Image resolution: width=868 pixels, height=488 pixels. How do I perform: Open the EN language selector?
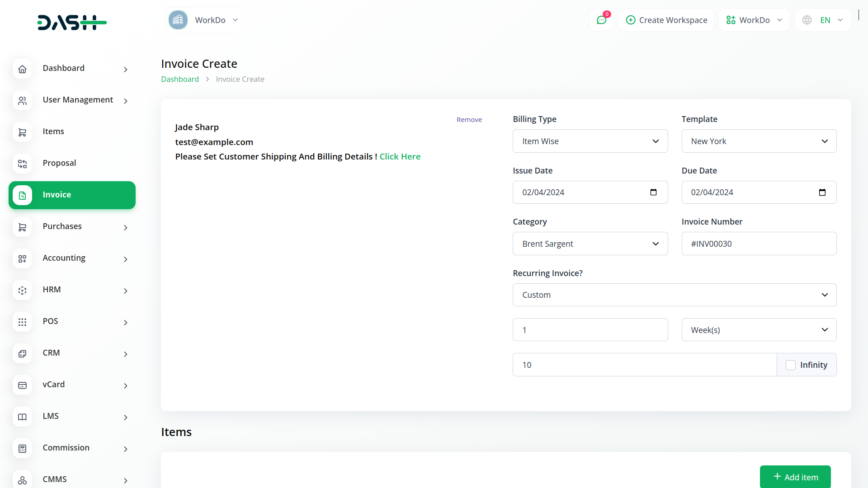824,20
